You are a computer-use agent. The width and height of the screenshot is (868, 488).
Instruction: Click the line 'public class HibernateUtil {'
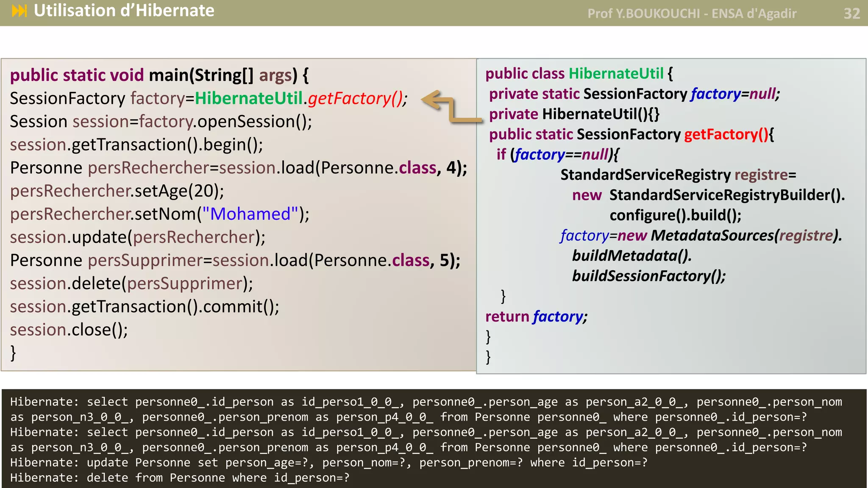coord(579,74)
